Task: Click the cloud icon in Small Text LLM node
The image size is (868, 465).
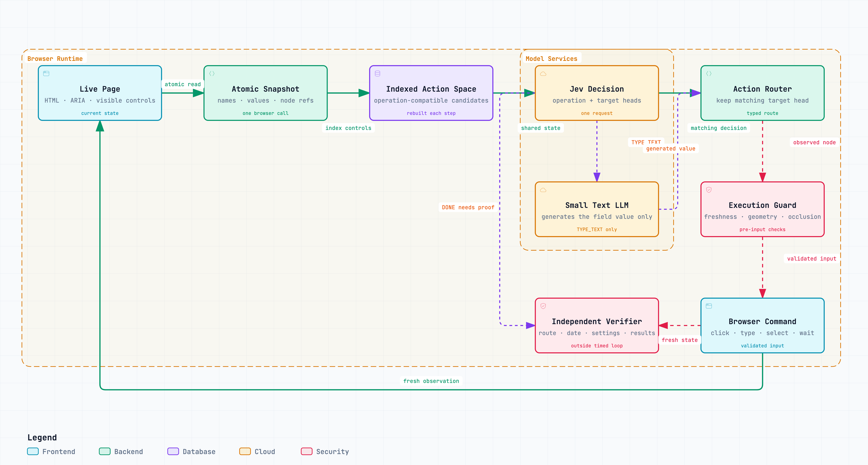Action: click(x=543, y=190)
